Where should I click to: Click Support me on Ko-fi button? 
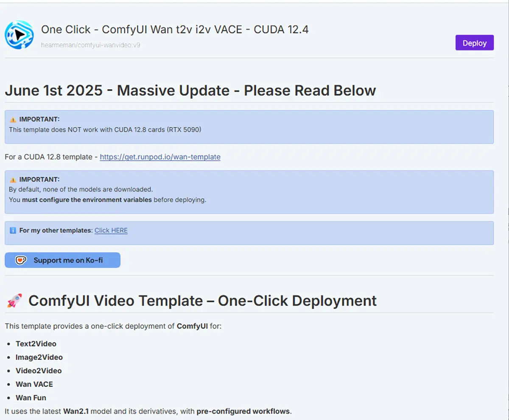(62, 260)
